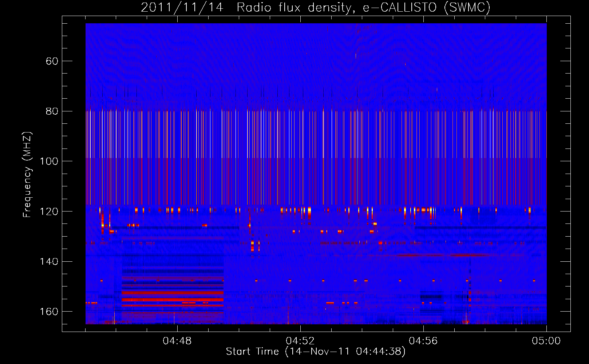Click the 04:48 time tick label
The height and width of the screenshot is (364, 589).
point(177,341)
